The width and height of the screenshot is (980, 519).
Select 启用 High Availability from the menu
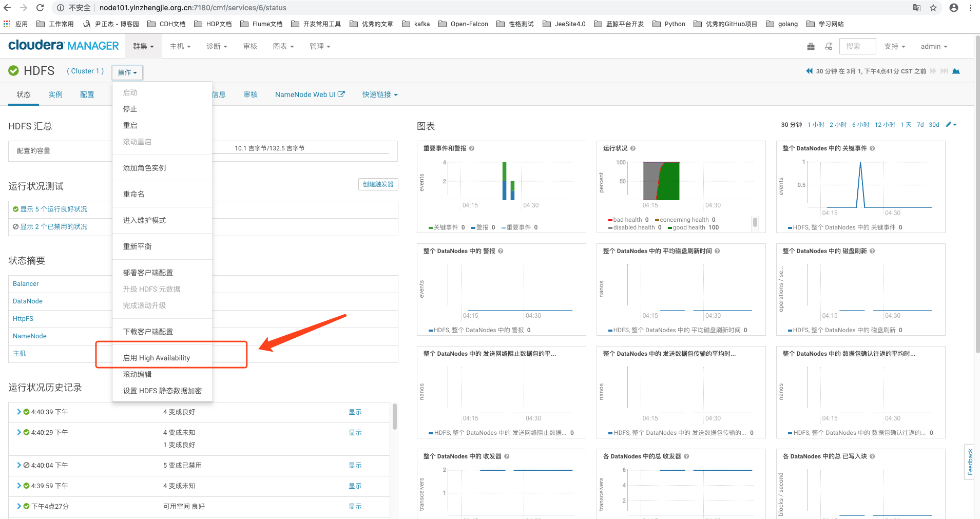click(157, 357)
